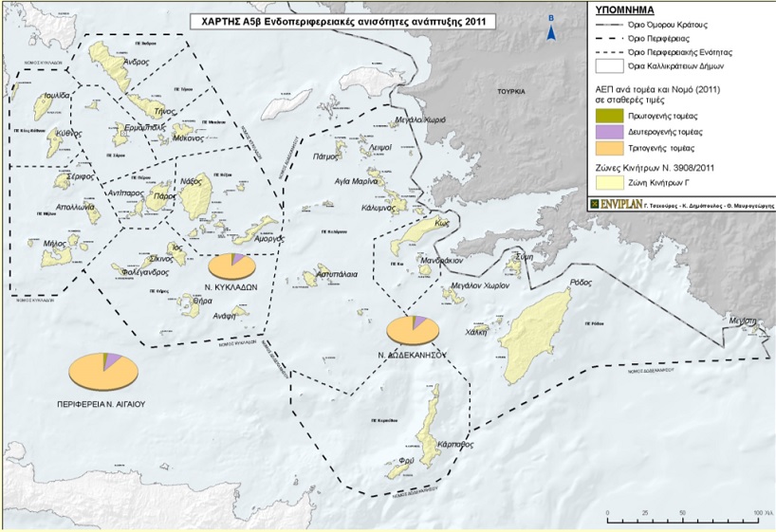Click the ΠΕΡΙΦΕΡΕΙΑ Ν. ΑΙΓΑΙΟΥ pie chart
The height and width of the screenshot is (532, 776).
click(x=103, y=369)
